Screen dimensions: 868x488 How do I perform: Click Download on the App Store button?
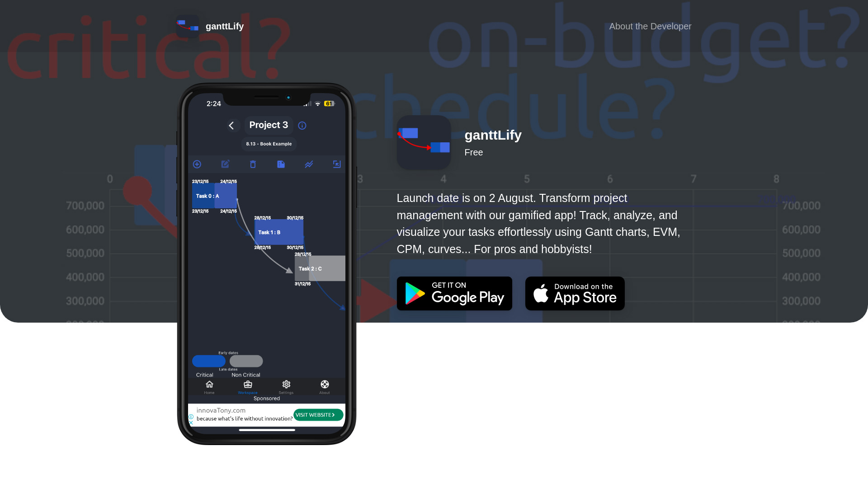point(574,293)
